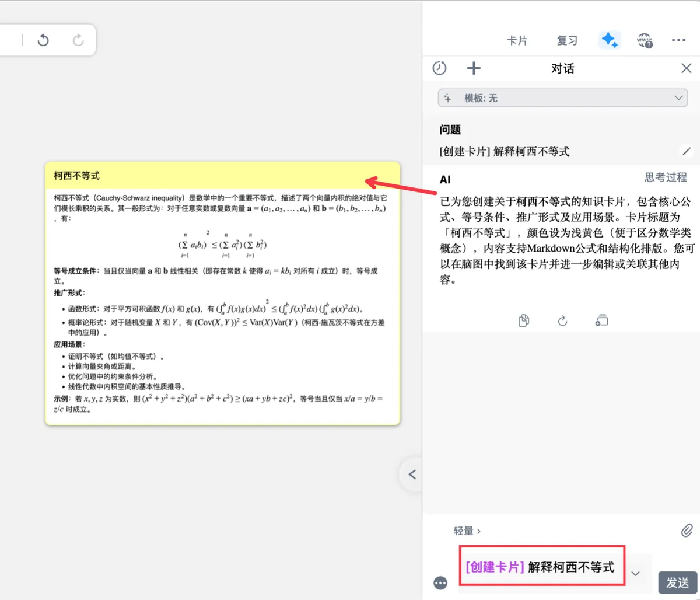The height and width of the screenshot is (600, 700).
Task: Open the 卡片 tab
Action: 517,40
